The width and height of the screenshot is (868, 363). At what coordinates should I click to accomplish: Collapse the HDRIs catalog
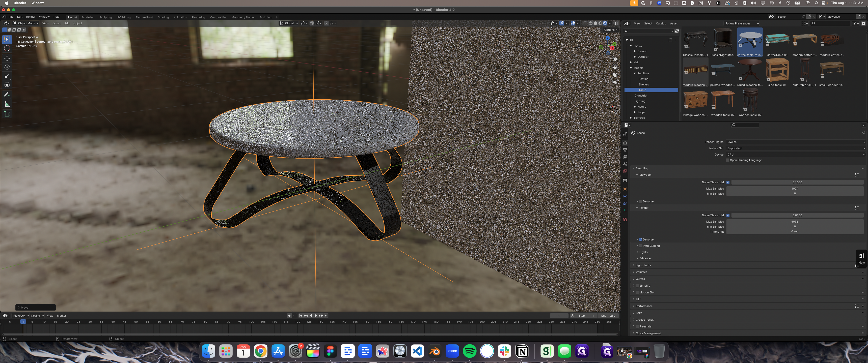631,46
